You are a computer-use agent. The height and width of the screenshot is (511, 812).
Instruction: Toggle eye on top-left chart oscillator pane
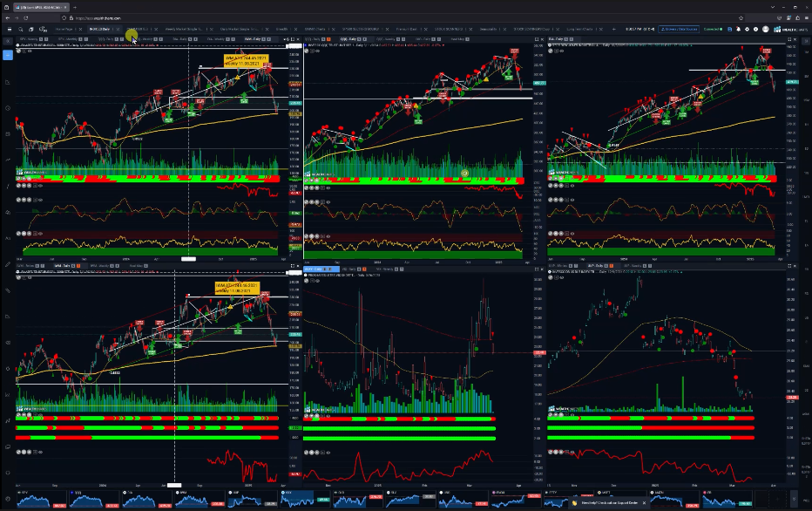[x=40, y=200]
